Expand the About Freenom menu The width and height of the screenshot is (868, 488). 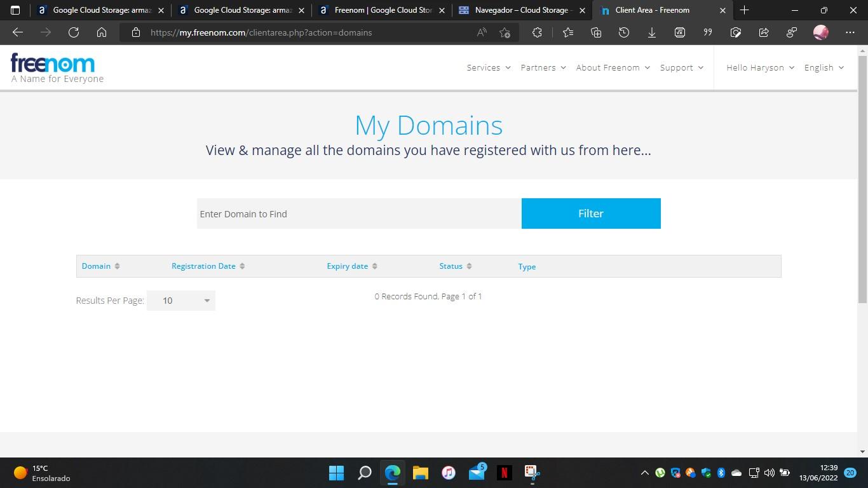click(x=613, y=67)
